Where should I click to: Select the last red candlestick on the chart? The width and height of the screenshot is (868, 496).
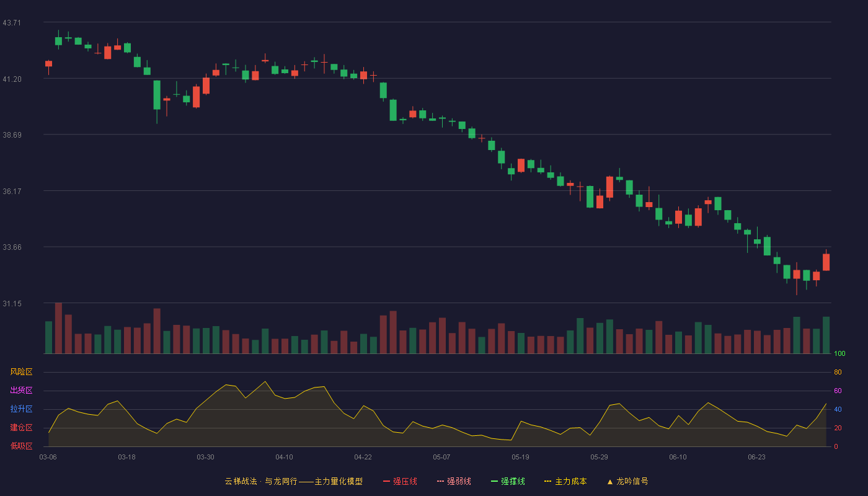pyautogui.click(x=826, y=262)
